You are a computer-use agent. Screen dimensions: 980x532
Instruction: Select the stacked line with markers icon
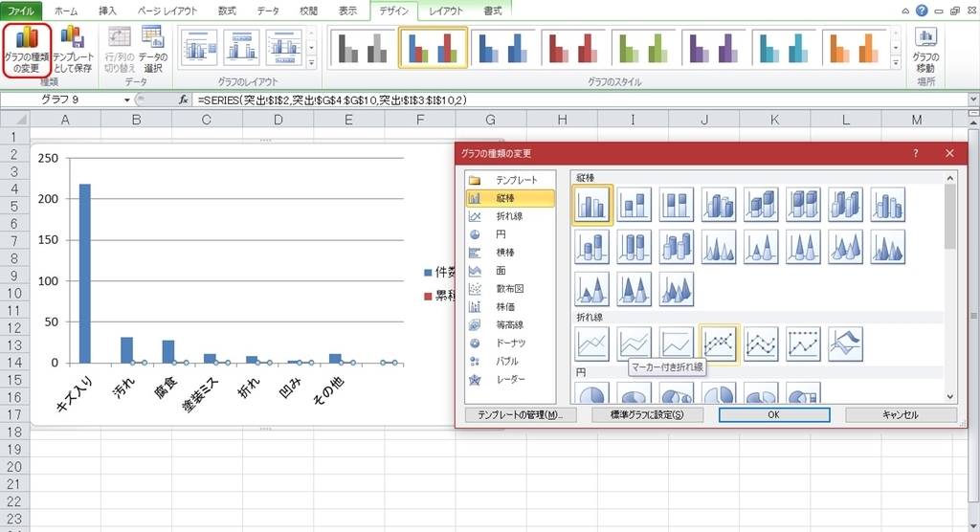(761, 344)
